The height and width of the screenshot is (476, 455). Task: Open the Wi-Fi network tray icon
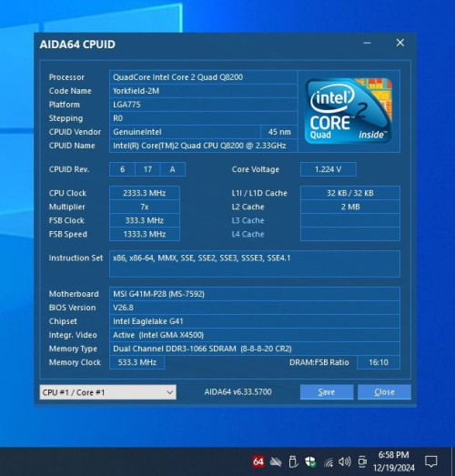tap(329, 462)
